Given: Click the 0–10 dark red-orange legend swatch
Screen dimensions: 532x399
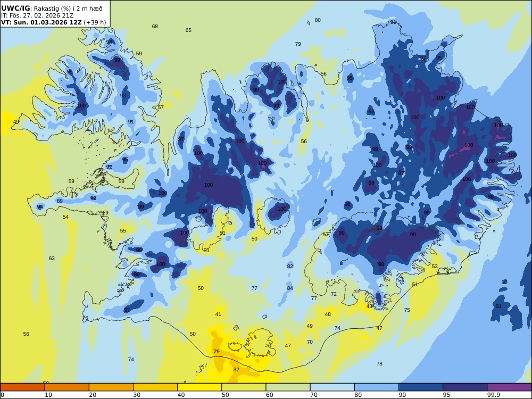Looking at the screenshot, I should tap(23, 387).
